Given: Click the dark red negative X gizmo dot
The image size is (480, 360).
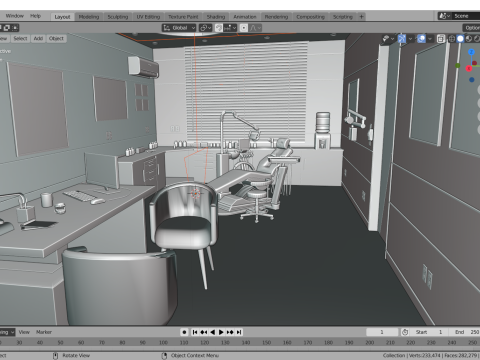Looking at the screenshot, I should tap(475, 63).
